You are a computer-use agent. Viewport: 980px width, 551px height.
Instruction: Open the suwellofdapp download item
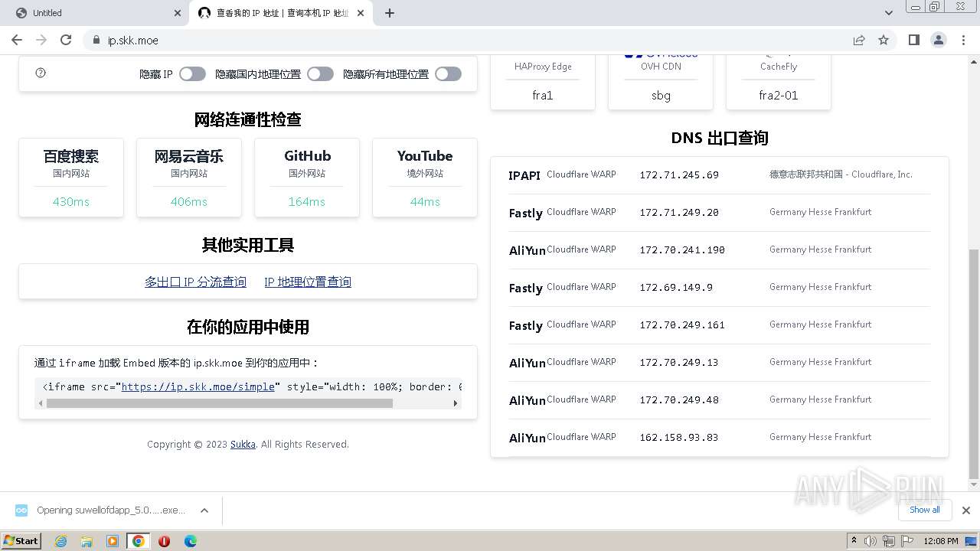click(x=111, y=510)
